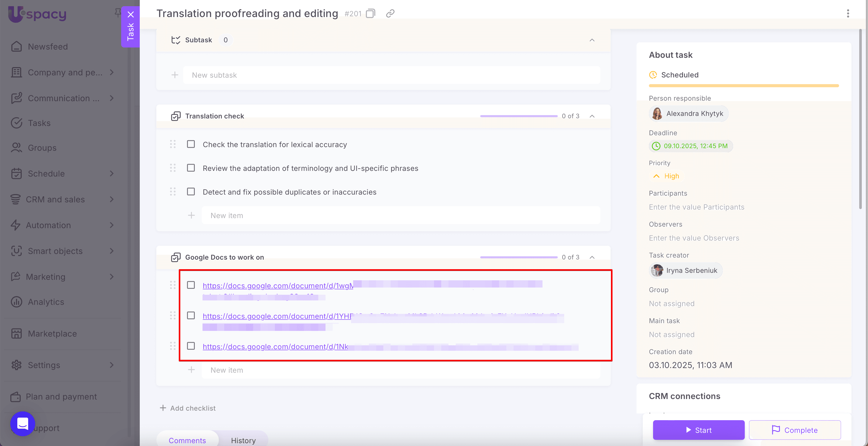Image resolution: width=868 pixels, height=446 pixels.
Task: Click drag handle of lexical accuracy item
Action: point(173,144)
